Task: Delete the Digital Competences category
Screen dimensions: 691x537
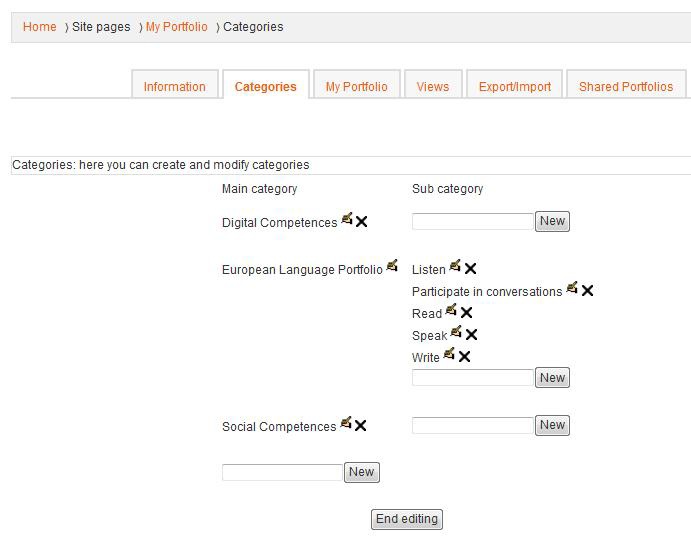Action: coord(361,221)
